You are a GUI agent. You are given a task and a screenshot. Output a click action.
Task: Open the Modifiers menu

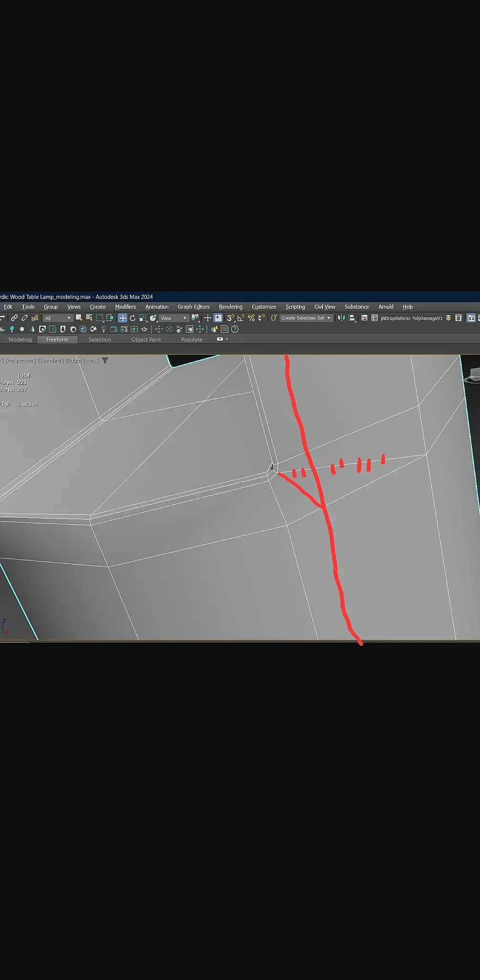[126, 307]
